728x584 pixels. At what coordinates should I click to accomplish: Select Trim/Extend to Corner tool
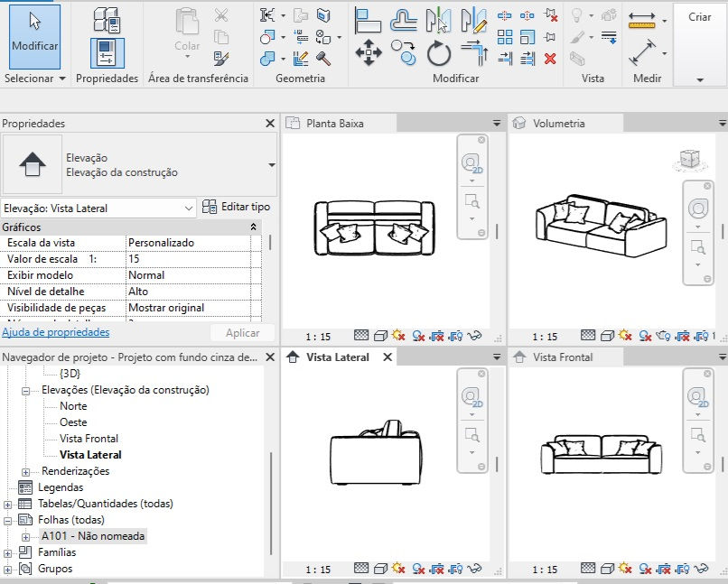[x=474, y=53]
